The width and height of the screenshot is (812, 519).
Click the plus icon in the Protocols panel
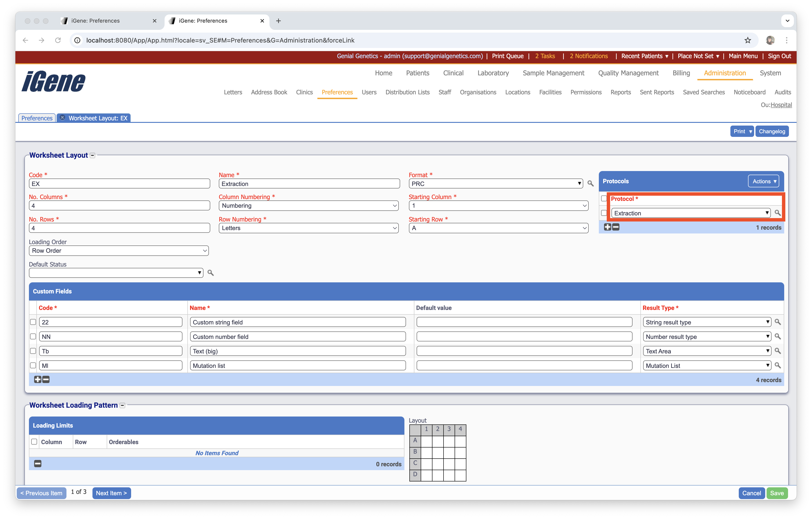tap(607, 227)
